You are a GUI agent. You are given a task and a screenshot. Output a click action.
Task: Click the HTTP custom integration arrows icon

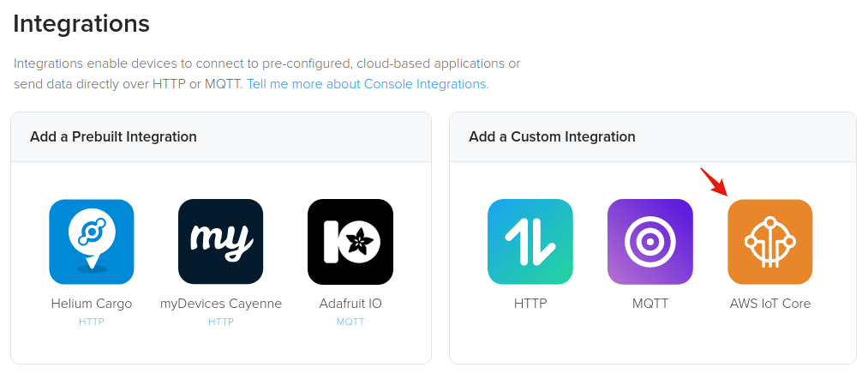(x=530, y=242)
